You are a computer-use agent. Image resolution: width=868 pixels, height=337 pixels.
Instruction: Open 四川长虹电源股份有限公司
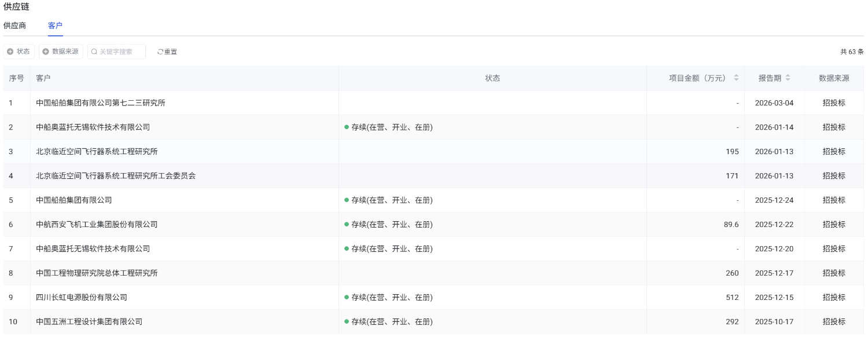[82, 298]
